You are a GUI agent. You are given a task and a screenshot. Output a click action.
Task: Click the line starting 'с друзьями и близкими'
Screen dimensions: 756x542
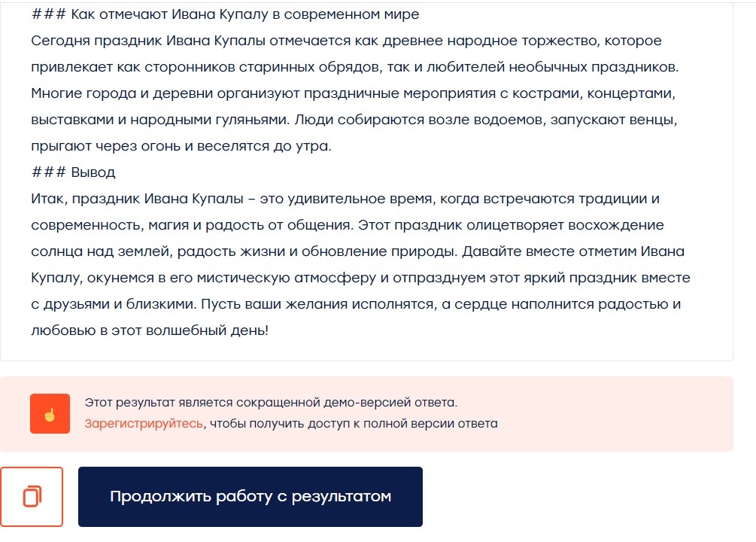pyautogui.click(x=356, y=304)
